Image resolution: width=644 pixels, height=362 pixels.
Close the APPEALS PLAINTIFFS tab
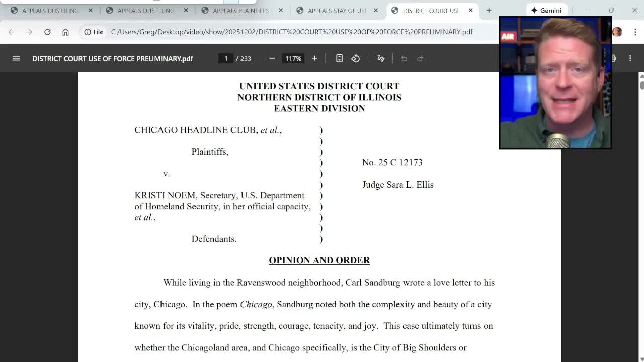pos(281,10)
